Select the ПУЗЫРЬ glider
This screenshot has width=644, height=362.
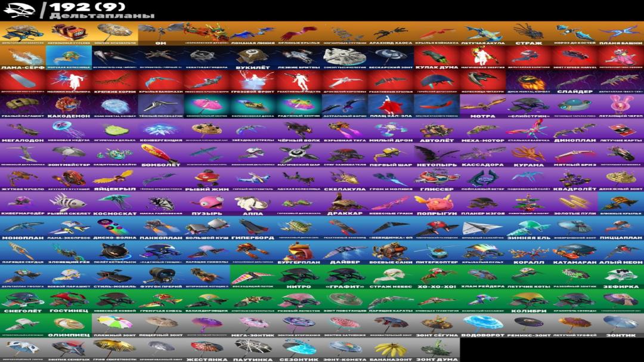pos(207,203)
